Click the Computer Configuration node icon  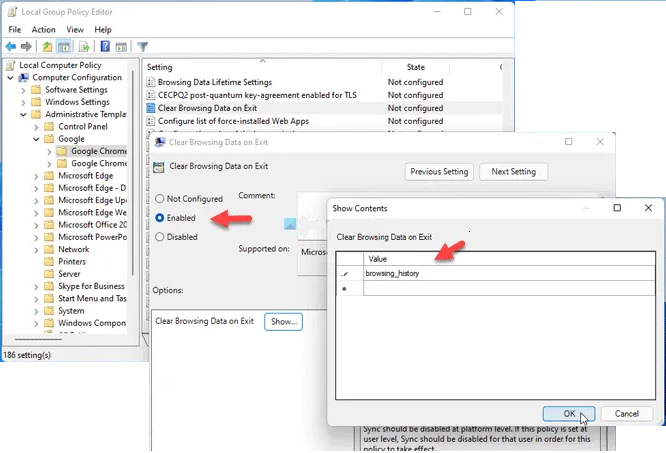point(24,77)
